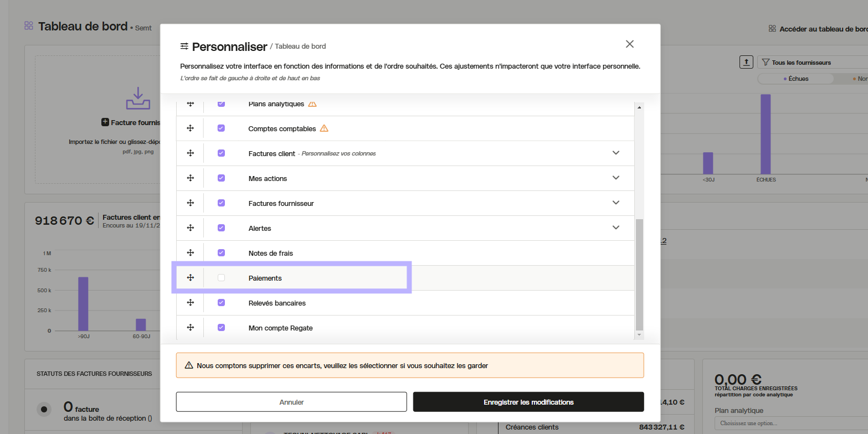Viewport: 868px width, 434px height.
Task: Expand the Factures client column options
Action: [x=615, y=153]
